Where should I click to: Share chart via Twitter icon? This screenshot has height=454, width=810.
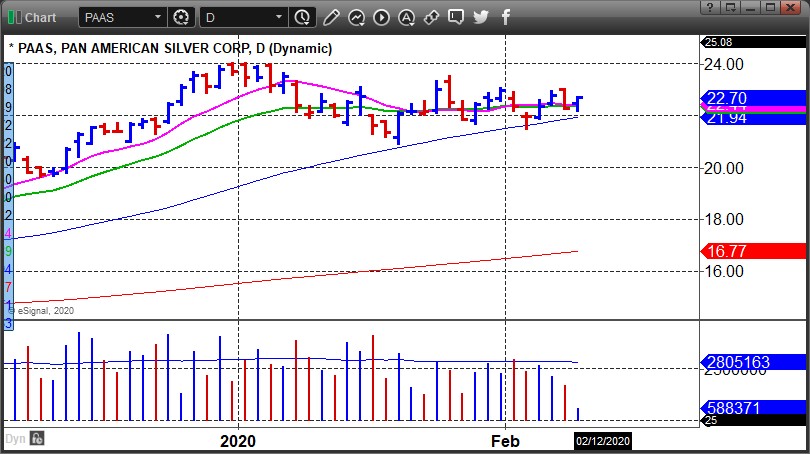point(481,17)
